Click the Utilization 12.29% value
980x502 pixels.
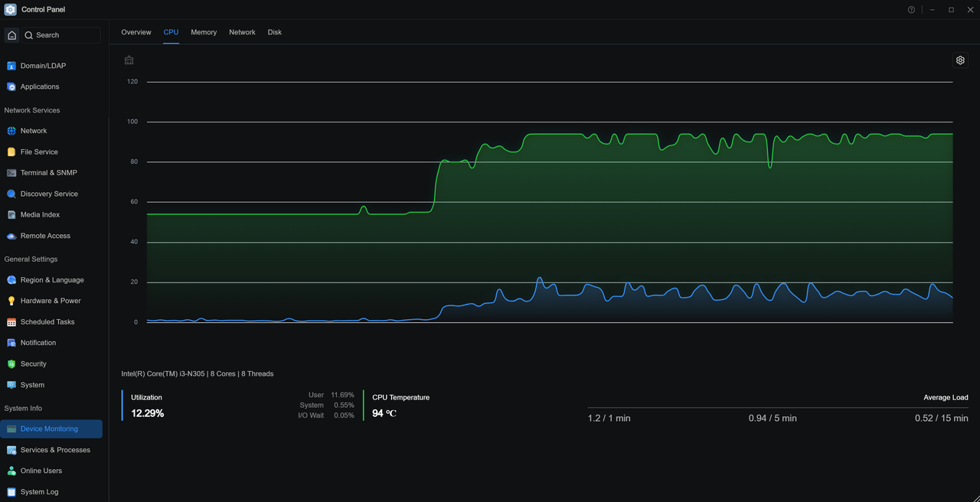tap(148, 413)
